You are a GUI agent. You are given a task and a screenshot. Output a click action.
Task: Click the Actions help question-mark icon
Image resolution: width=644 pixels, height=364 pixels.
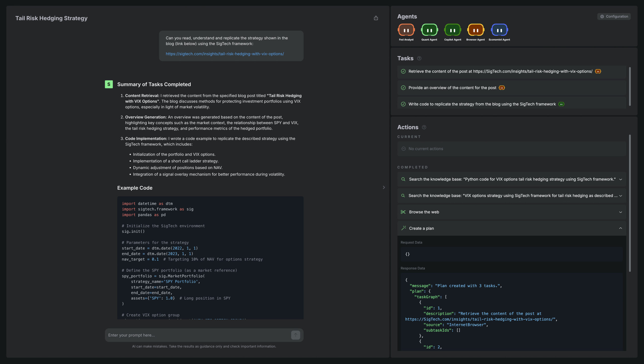pos(424,127)
